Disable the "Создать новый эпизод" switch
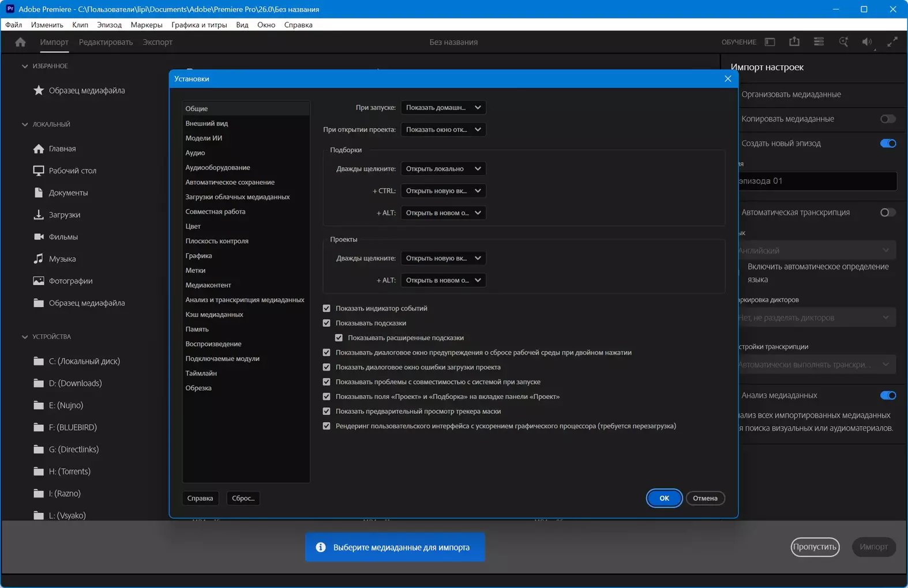 click(888, 144)
